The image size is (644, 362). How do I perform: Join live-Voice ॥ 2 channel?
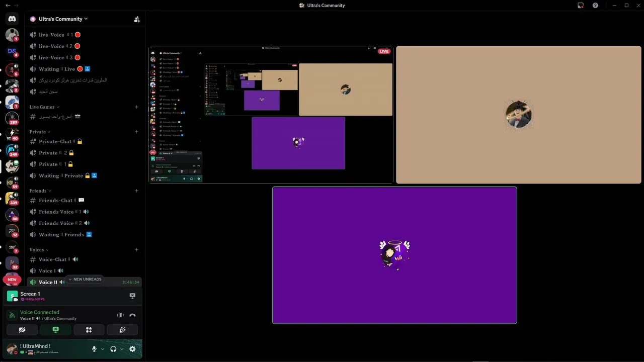tap(85, 46)
